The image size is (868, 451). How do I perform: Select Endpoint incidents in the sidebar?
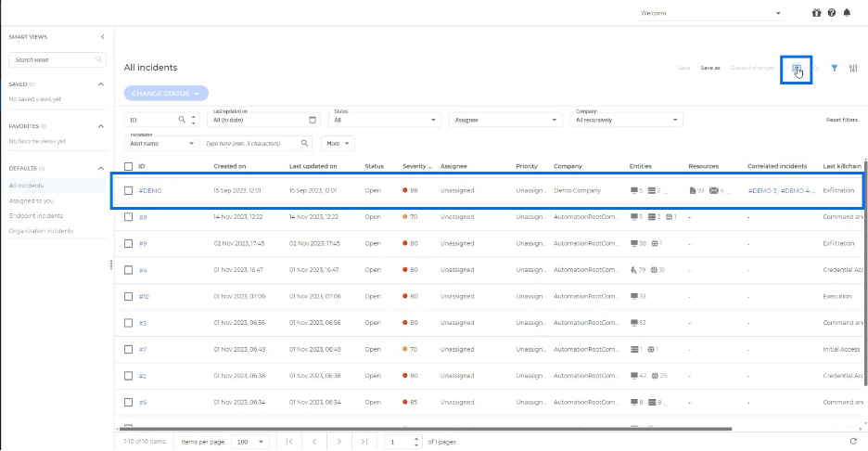[36, 215]
